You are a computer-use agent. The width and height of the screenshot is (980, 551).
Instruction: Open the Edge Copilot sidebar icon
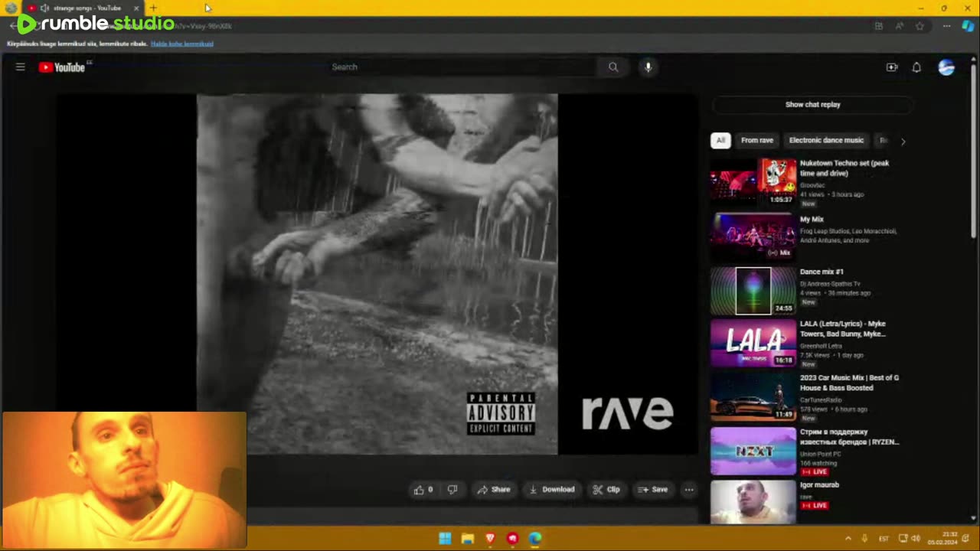(967, 26)
